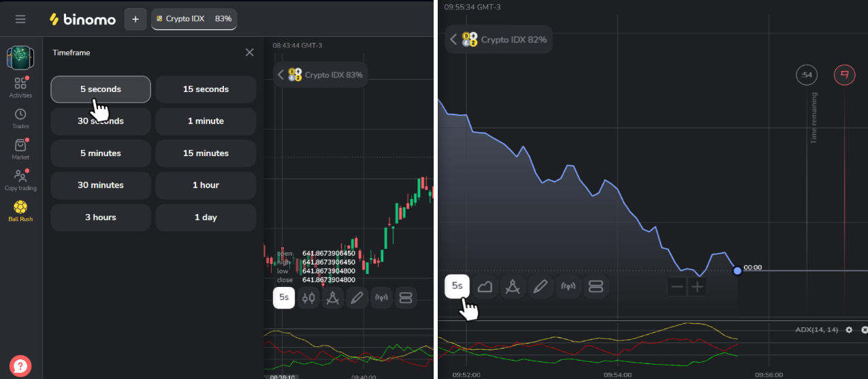Screen dimensions: 868x379
Task: Zoom in chart with plus button
Action: click(x=697, y=287)
